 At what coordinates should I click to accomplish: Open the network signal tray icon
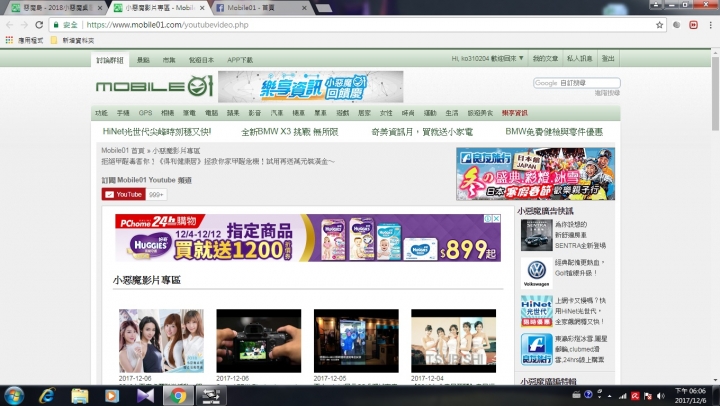623,395
